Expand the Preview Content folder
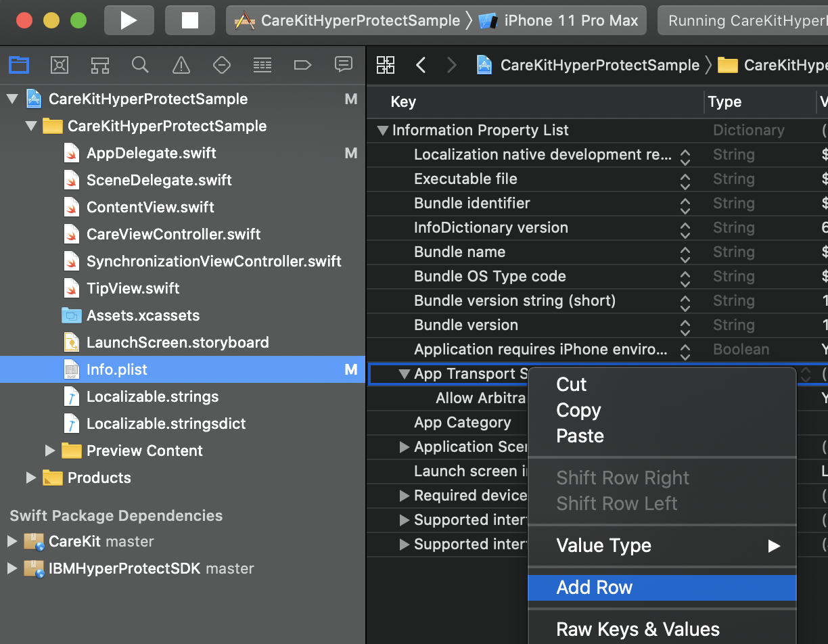 click(50, 451)
